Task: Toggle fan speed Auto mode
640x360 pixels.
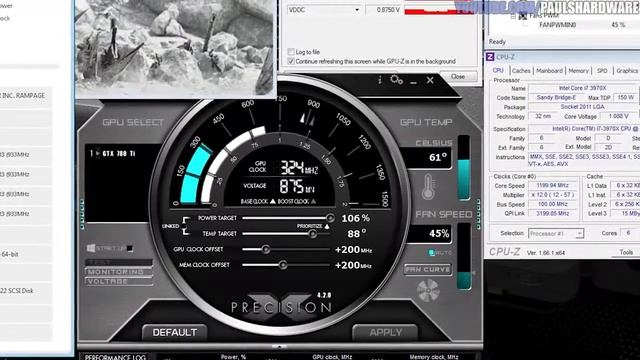Action: coord(431,253)
